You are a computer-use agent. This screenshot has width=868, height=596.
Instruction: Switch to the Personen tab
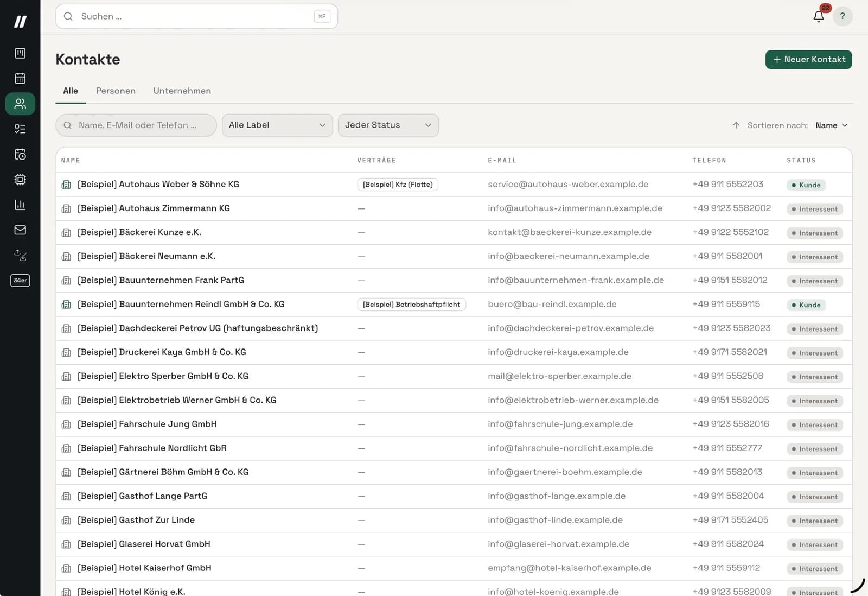coord(116,91)
